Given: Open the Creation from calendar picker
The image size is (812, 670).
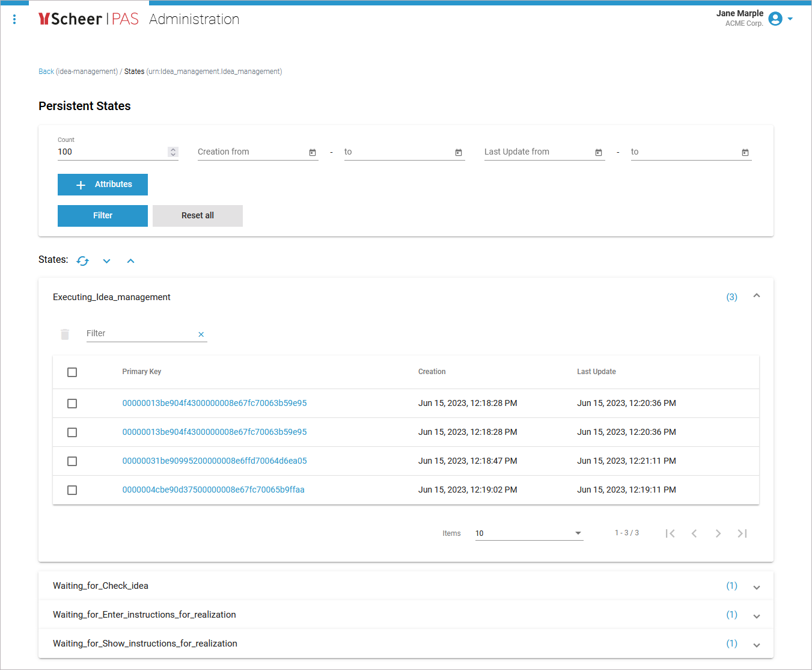Looking at the screenshot, I should pyautogui.click(x=313, y=153).
